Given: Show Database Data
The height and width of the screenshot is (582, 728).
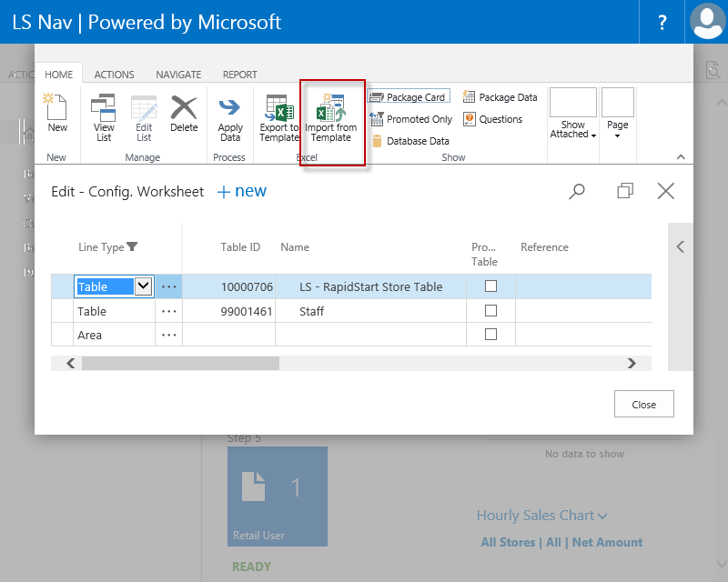Looking at the screenshot, I should tap(409, 141).
